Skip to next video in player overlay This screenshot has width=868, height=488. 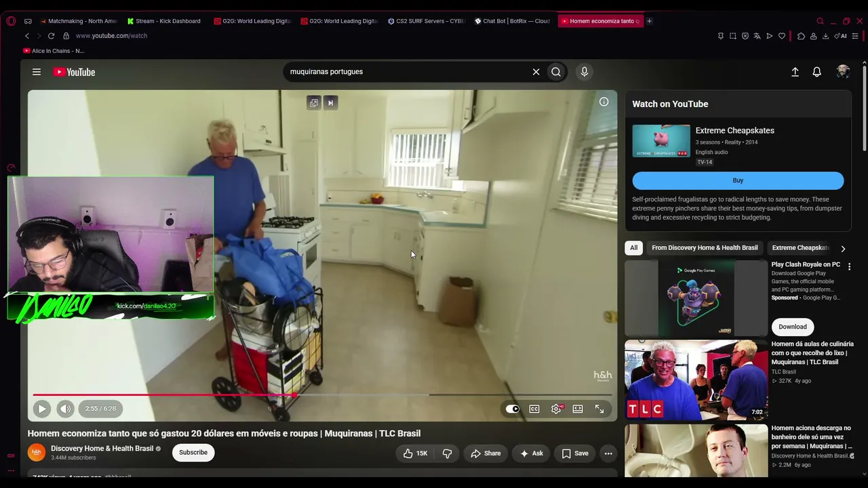330,103
